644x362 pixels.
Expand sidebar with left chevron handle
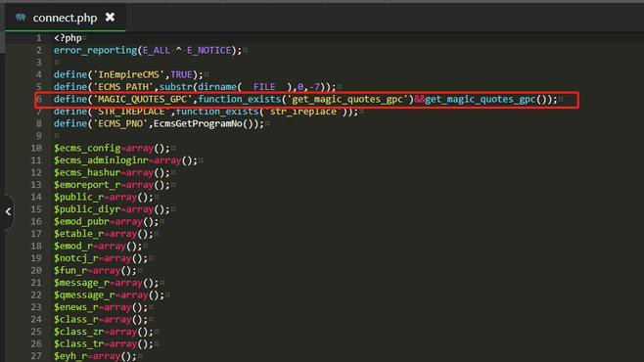pos(8,211)
